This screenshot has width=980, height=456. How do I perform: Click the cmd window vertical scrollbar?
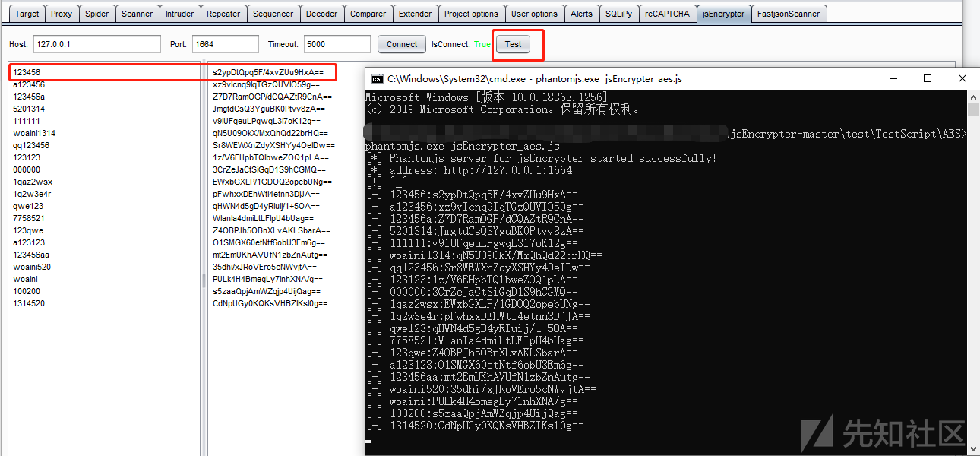(x=973, y=274)
